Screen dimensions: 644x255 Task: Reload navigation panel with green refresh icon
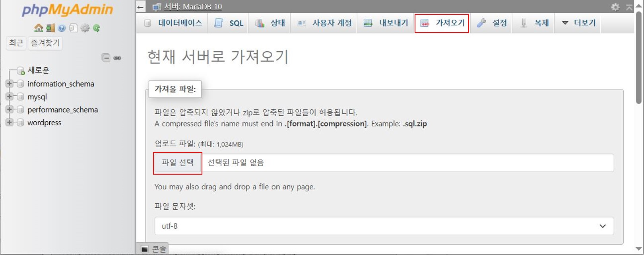96,28
